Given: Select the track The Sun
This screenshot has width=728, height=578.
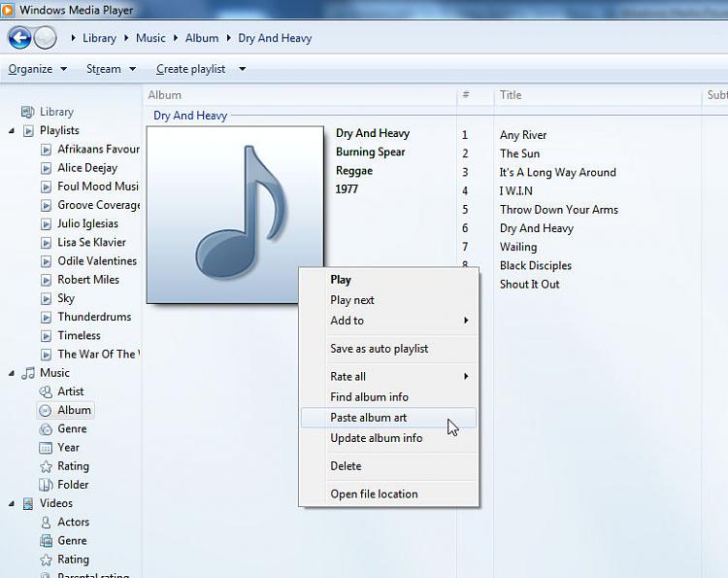Looking at the screenshot, I should click(519, 153).
